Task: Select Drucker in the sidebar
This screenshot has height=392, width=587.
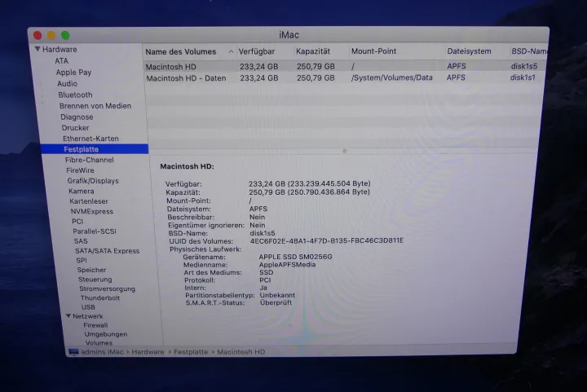Action: [75, 128]
